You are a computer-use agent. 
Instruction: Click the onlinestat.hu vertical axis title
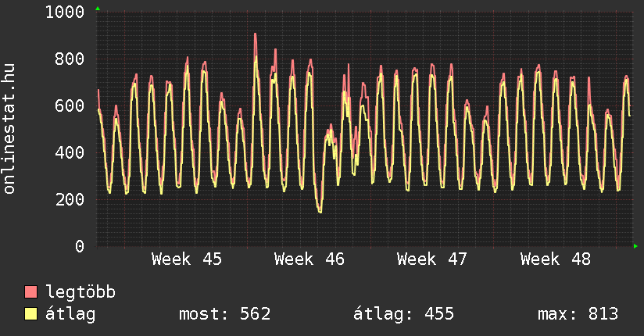tap(10, 129)
